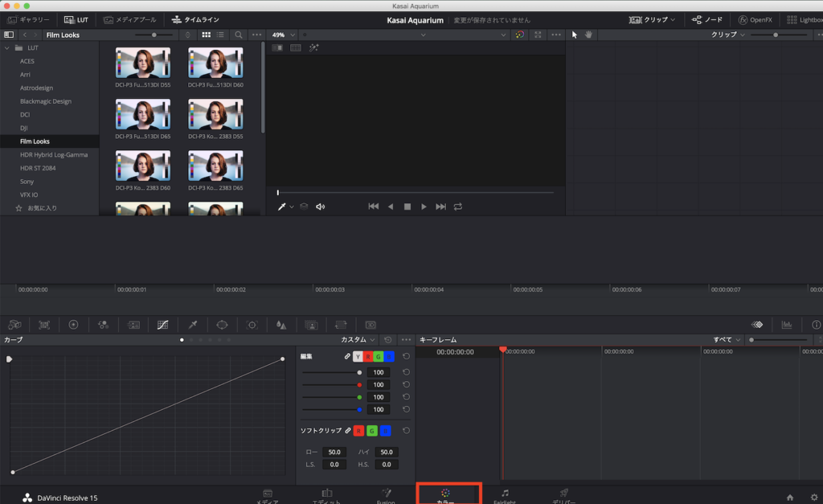The image size is (823, 504).
Task: Click the LUT thumbnail size slider
Action: point(155,35)
